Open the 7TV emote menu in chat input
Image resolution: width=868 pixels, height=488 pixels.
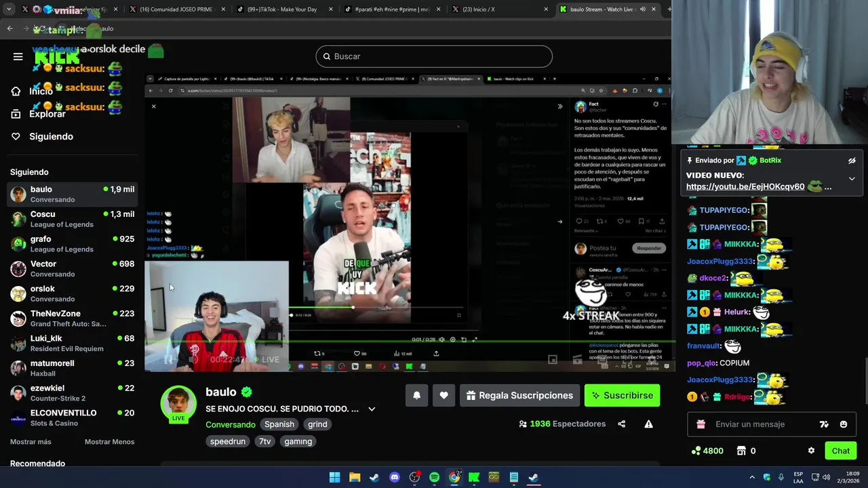click(824, 424)
